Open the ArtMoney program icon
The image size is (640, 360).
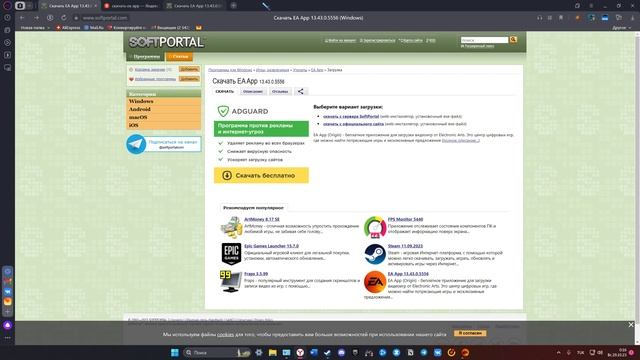click(231, 227)
